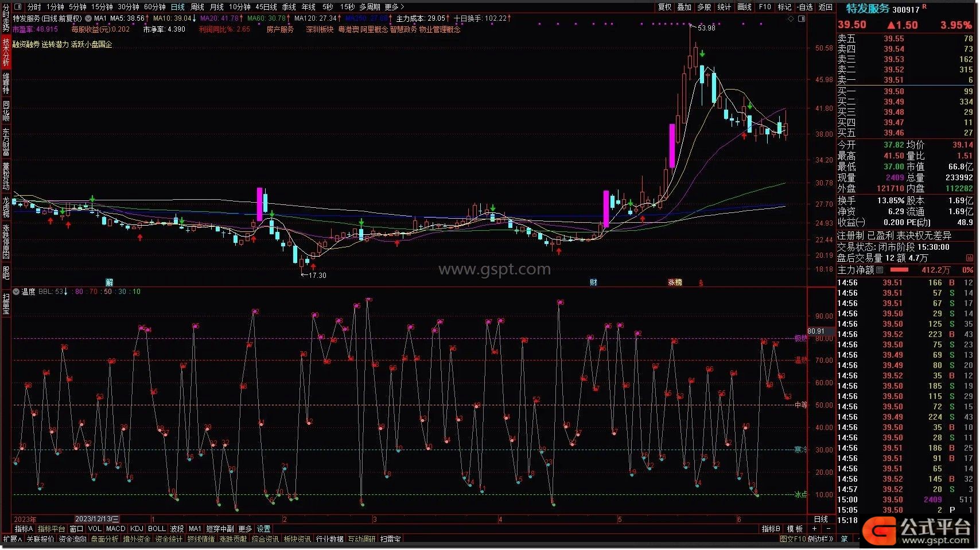Switch to the 15分钟 period
The image size is (980, 550).
[102, 7]
